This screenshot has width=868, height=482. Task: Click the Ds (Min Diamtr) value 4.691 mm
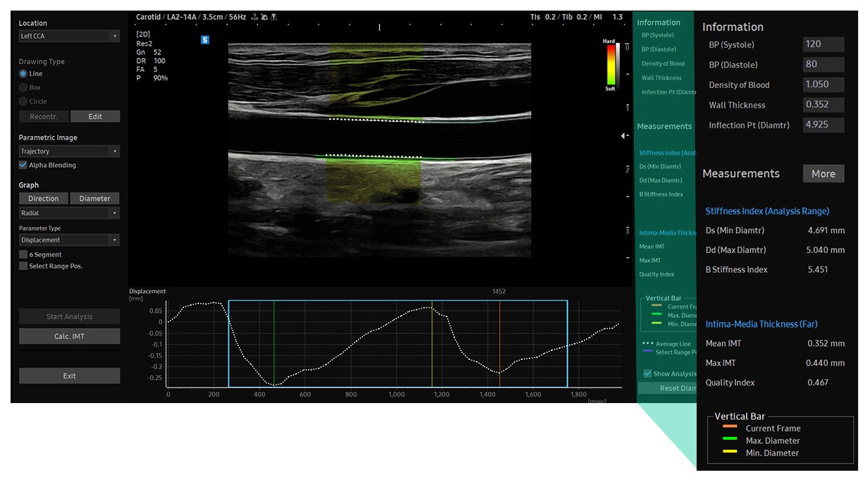[826, 230]
